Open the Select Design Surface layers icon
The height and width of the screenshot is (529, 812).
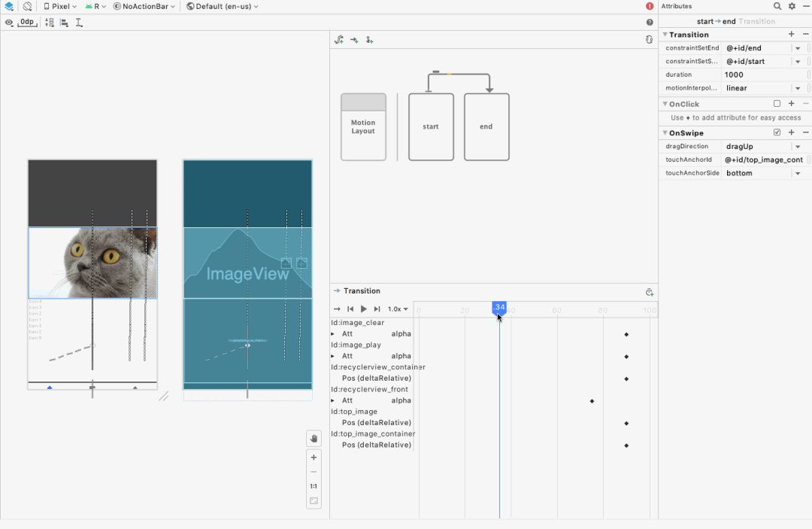point(9,6)
